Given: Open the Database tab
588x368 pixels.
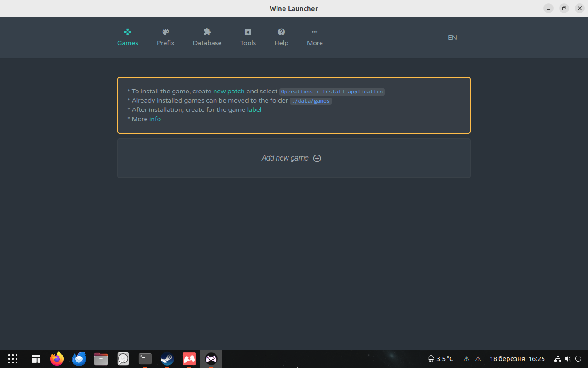Looking at the screenshot, I should point(207,37).
